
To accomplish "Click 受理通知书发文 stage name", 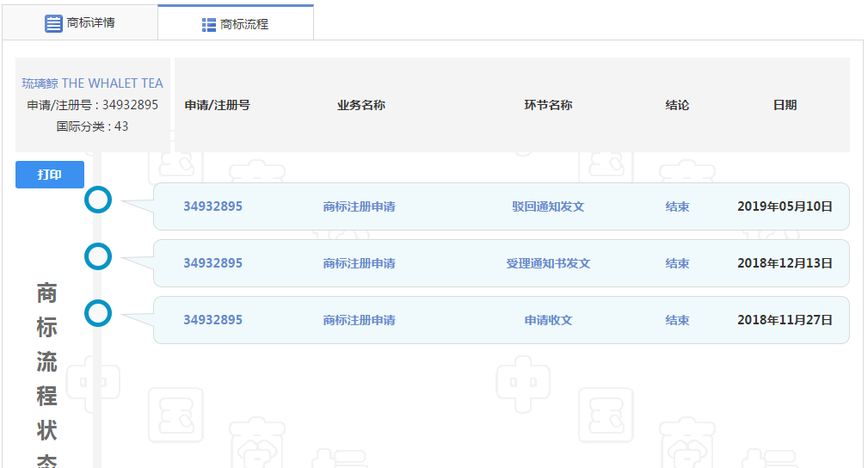I will pyautogui.click(x=548, y=263).
